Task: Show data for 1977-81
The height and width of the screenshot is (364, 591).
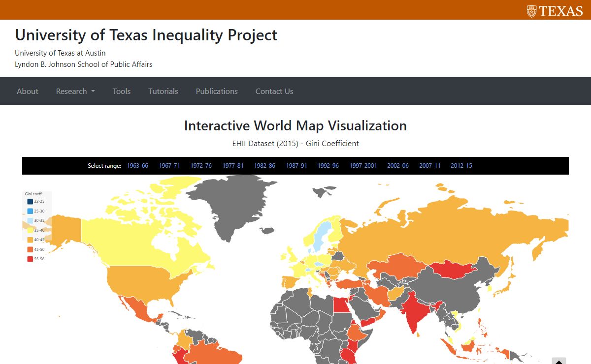Action: coord(233,166)
